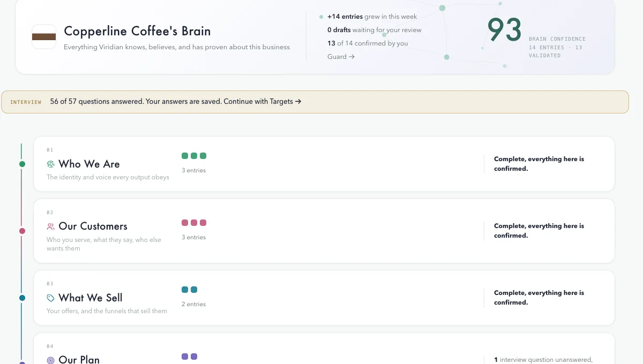Open the Our Plan section heading
The image size is (643, 364).
(79, 360)
